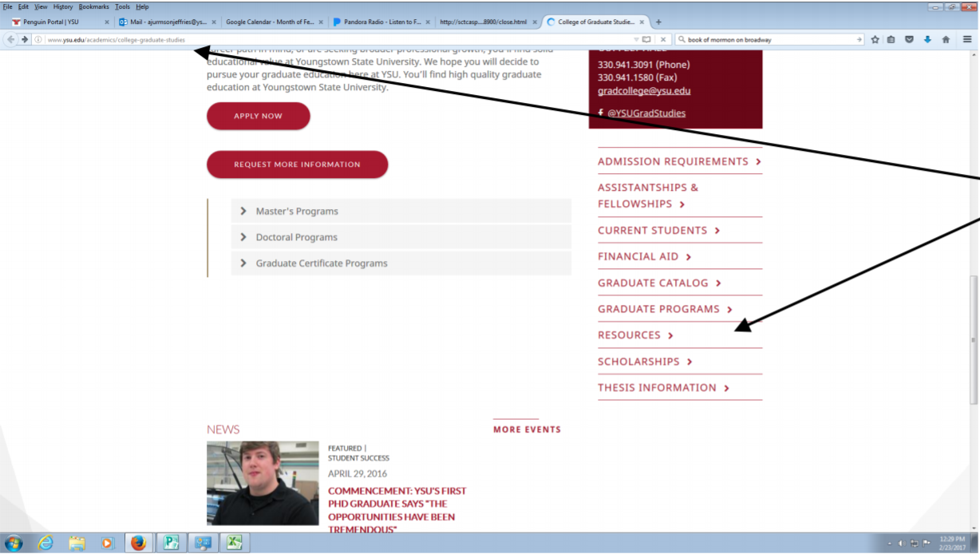Expand Master's Programs section

pyautogui.click(x=401, y=211)
